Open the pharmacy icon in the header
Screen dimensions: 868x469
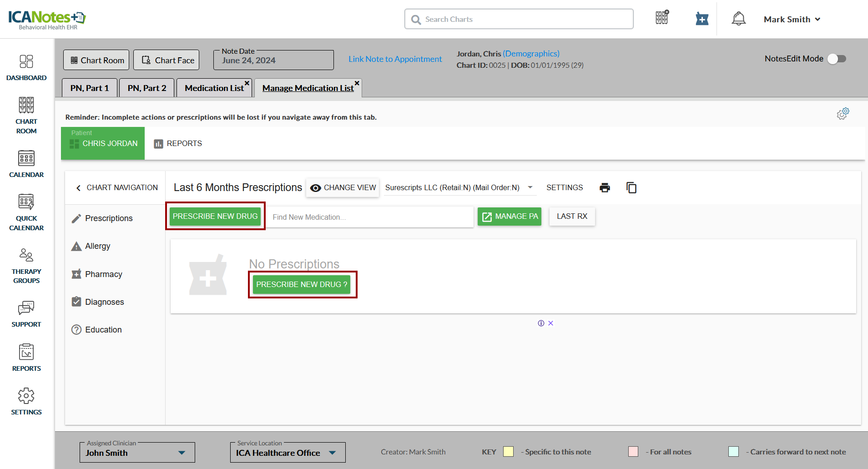[702, 19]
